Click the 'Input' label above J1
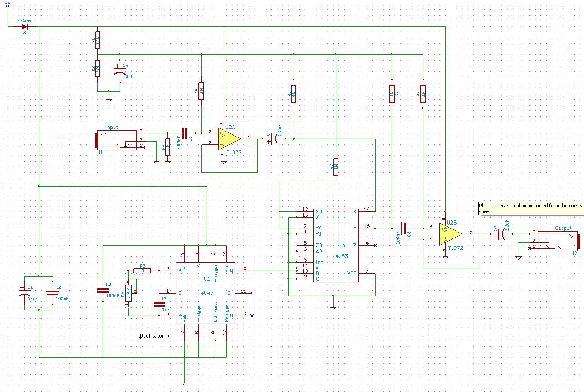584x392 pixels. click(112, 127)
